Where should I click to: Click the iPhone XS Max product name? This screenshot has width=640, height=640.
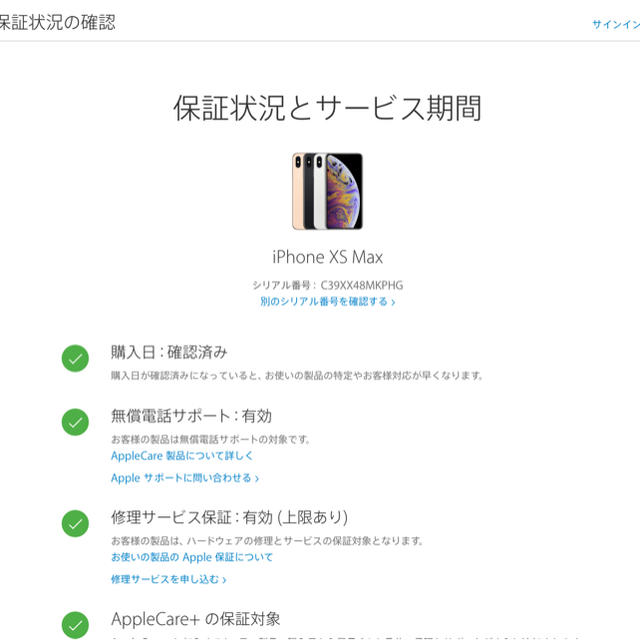pyautogui.click(x=327, y=257)
